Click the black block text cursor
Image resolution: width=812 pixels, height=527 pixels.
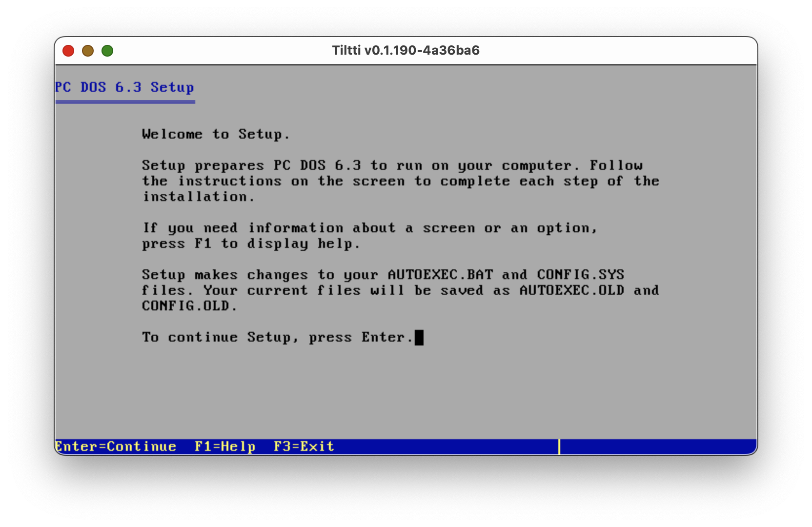click(x=419, y=338)
